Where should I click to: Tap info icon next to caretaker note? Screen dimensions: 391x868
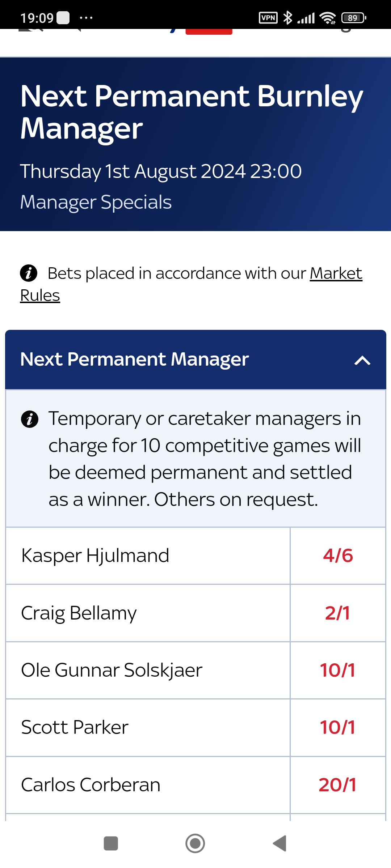(x=30, y=419)
